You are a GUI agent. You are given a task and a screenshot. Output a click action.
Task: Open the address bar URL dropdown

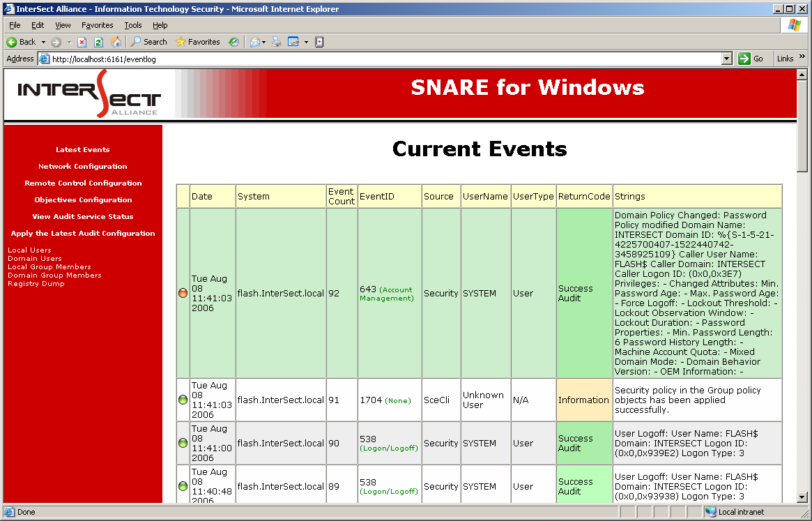727,59
